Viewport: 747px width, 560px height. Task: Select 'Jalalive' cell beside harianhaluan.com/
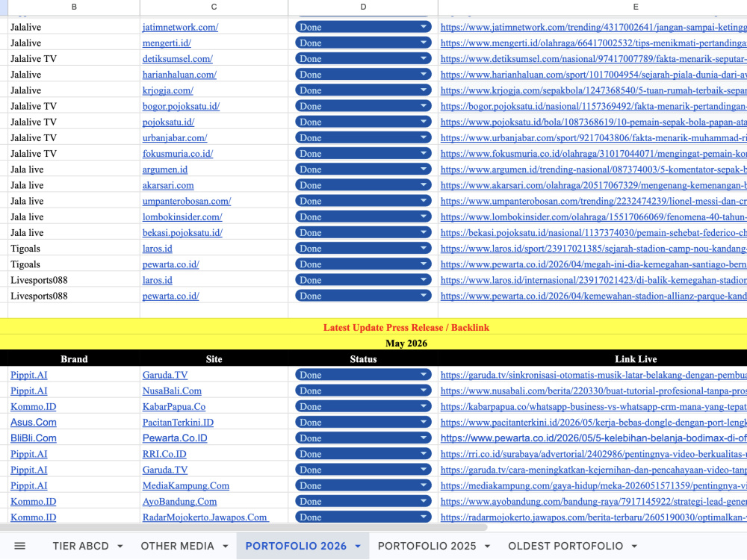[74, 74]
